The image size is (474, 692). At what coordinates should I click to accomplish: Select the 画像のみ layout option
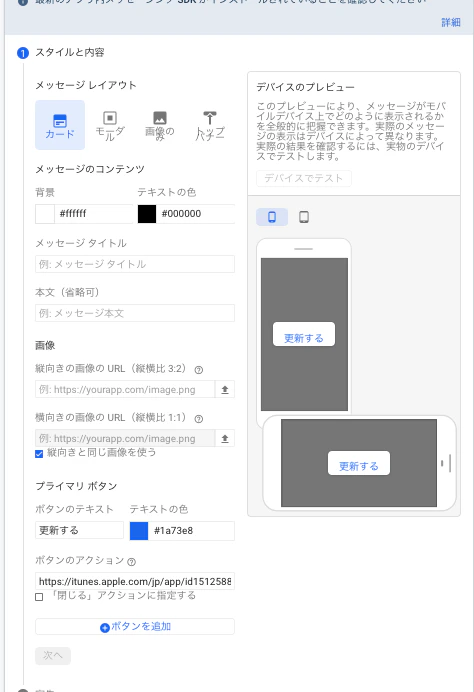pos(160,125)
